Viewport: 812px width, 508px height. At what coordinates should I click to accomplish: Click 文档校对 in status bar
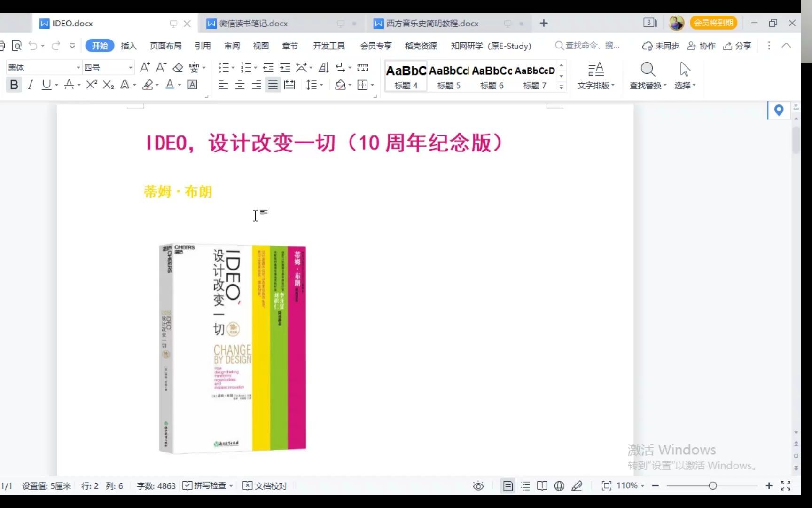click(265, 485)
